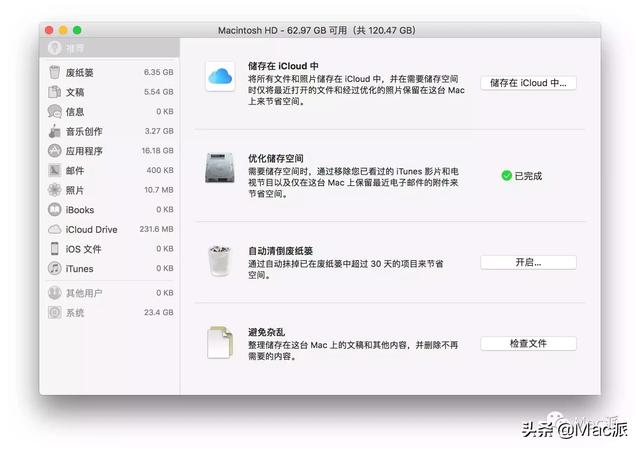Click the Mail (邮件) sidebar icon
Image resolution: width=640 pixels, height=451 pixels.
point(54,170)
